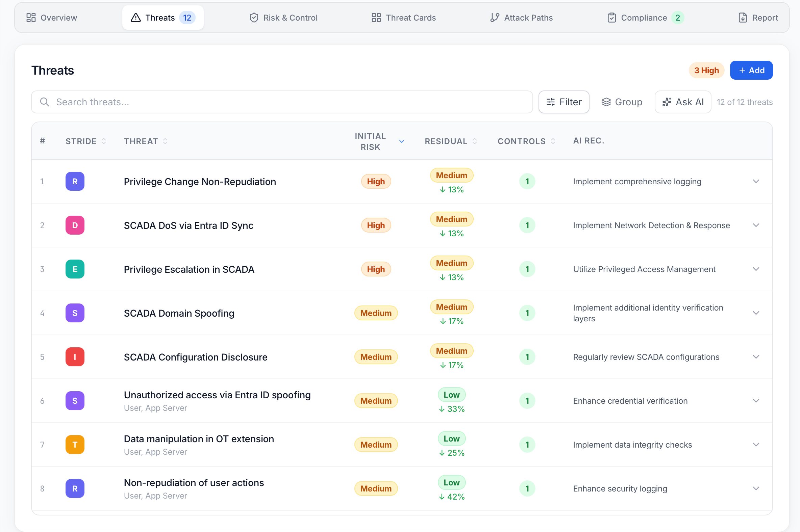Switch to Risk & Control tab
The height and width of the screenshot is (532, 800).
[283, 18]
